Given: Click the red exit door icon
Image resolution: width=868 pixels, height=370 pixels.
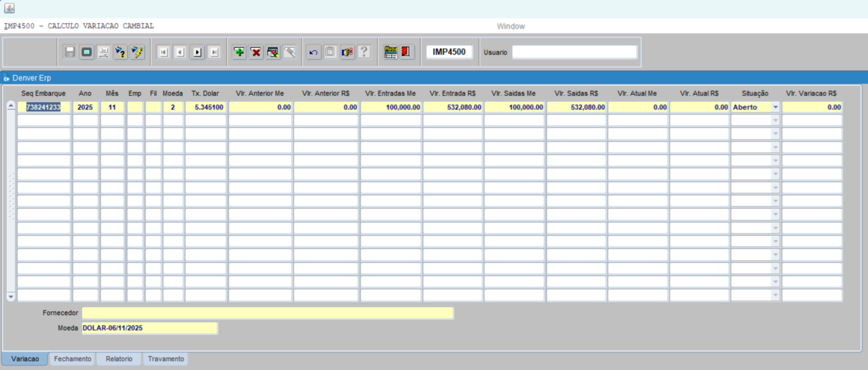Looking at the screenshot, I should [x=406, y=52].
